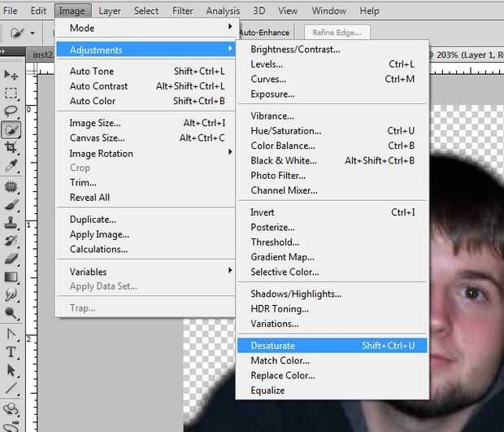
Task: Open Canvas Size dialog
Action: (x=146, y=138)
